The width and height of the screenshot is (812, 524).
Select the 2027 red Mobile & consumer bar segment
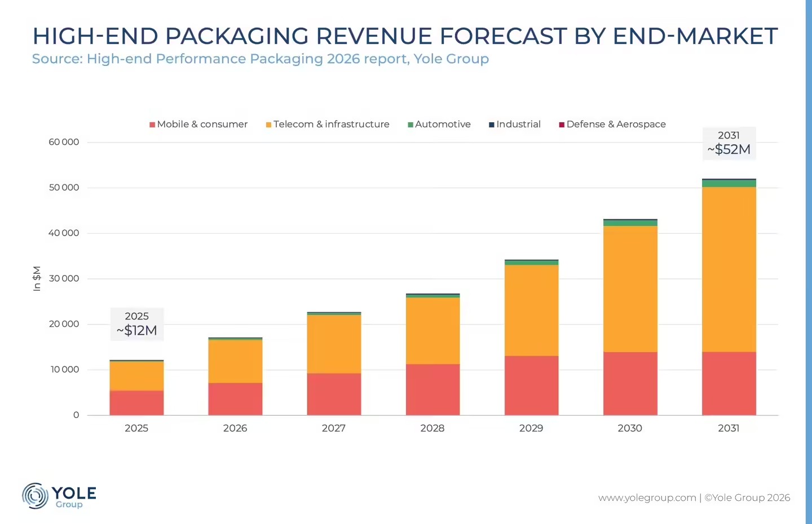click(334, 394)
